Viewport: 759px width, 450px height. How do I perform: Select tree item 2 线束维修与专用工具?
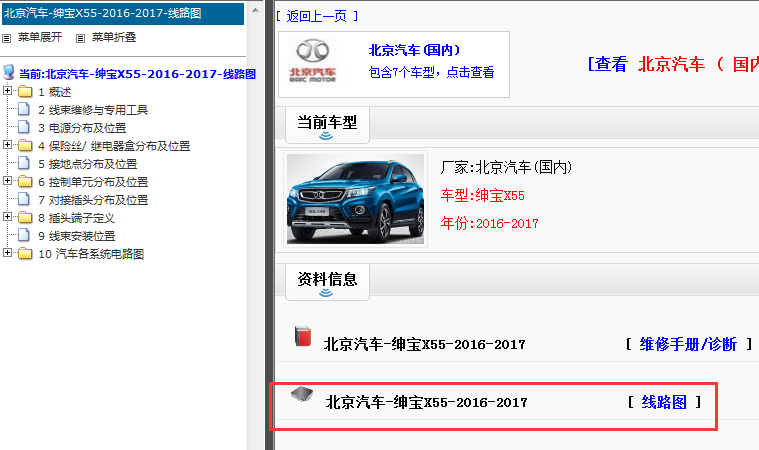[x=93, y=110]
